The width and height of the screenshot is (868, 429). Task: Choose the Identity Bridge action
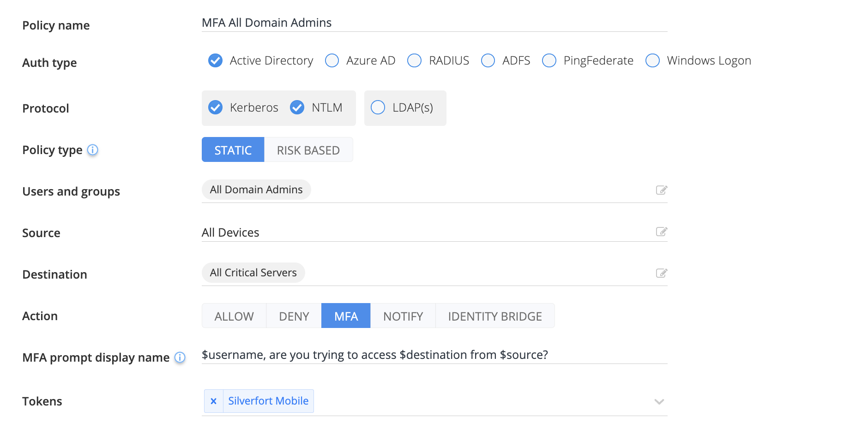point(494,316)
